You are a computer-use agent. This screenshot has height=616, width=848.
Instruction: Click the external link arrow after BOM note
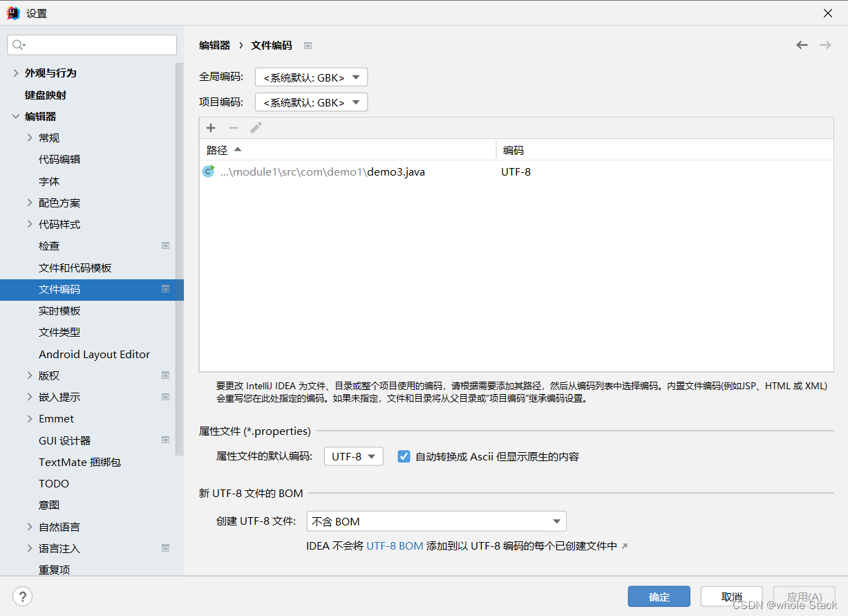(x=625, y=546)
